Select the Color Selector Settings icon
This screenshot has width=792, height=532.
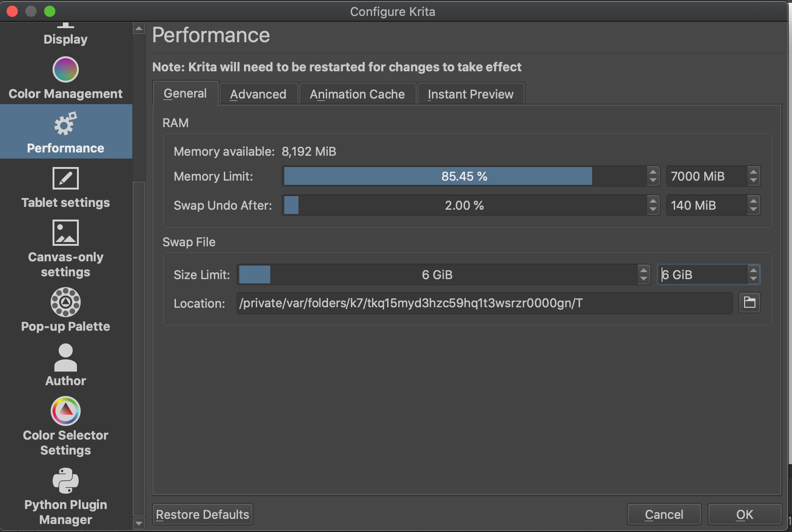click(65, 410)
